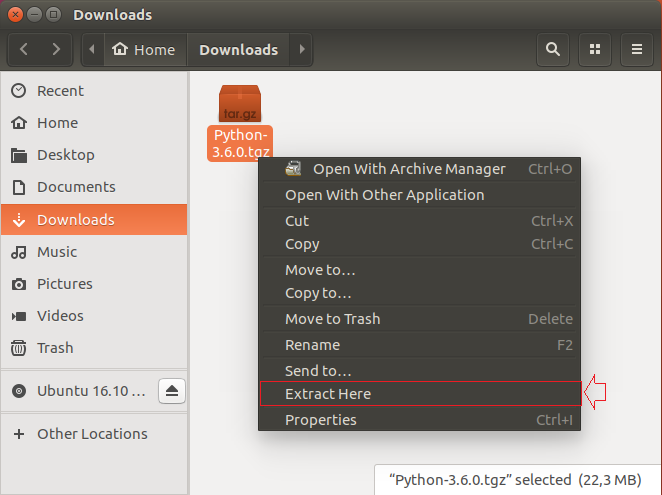This screenshot has height=495, width=662.
Task: Open Documents in the sidebar
Action: pos(94,187)
